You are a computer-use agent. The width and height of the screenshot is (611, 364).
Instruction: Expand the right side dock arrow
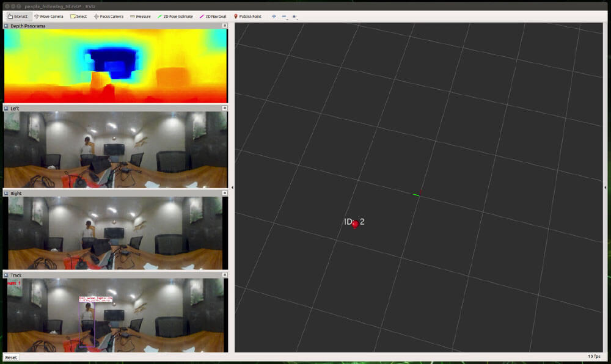[605, 187]
